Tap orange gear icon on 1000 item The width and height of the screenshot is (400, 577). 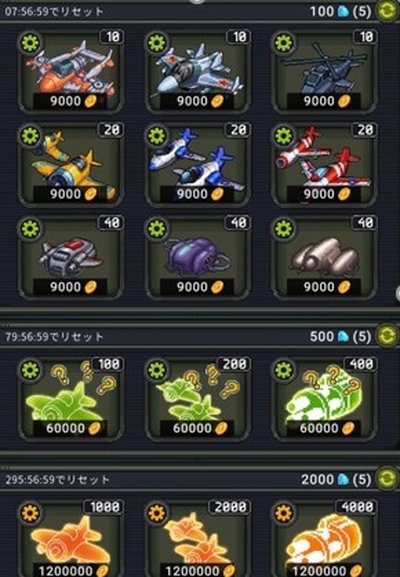30,513
